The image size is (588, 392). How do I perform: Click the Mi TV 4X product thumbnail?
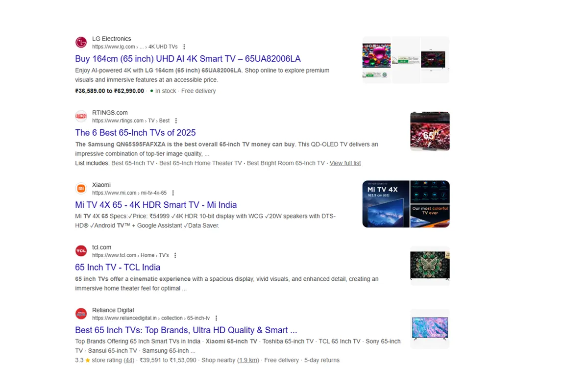(x=386, y=204)
